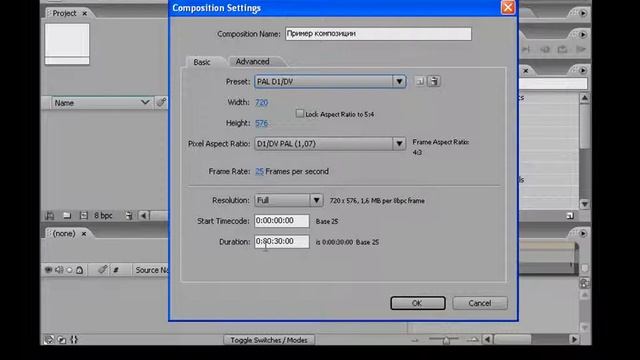This screenshot has height=360, width=640.
Task: Click the icon at the right edge of the timeline
Action: [x=584, y=283]
